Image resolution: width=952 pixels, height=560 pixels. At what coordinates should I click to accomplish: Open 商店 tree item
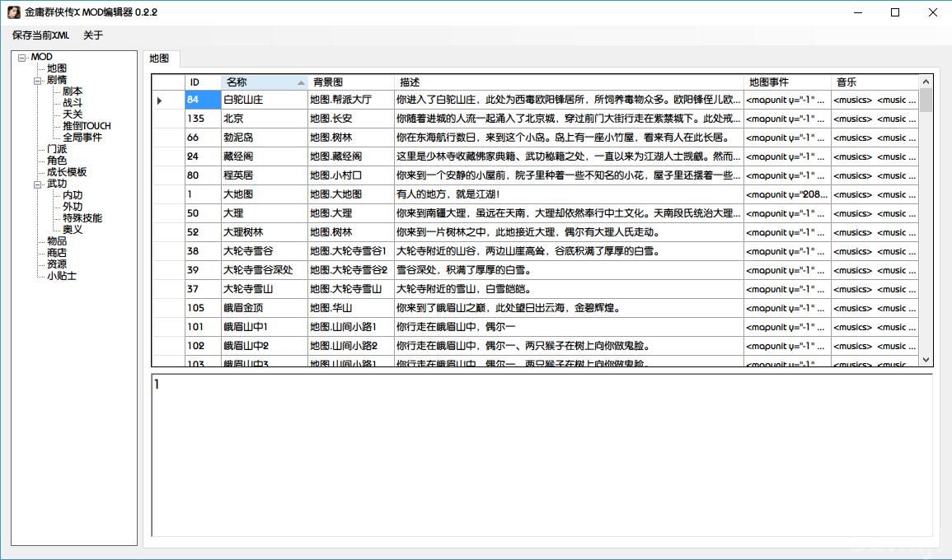tap(57, 254)
